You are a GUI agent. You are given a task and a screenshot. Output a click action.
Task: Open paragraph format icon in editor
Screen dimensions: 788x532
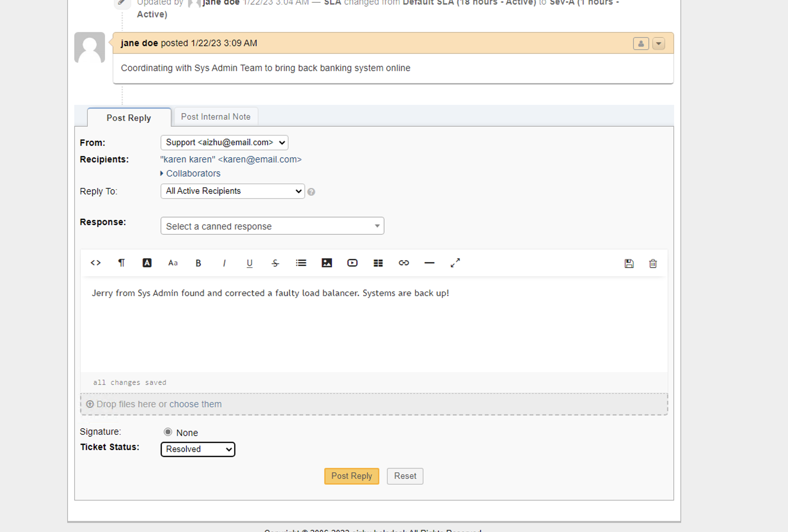(122, 263)
